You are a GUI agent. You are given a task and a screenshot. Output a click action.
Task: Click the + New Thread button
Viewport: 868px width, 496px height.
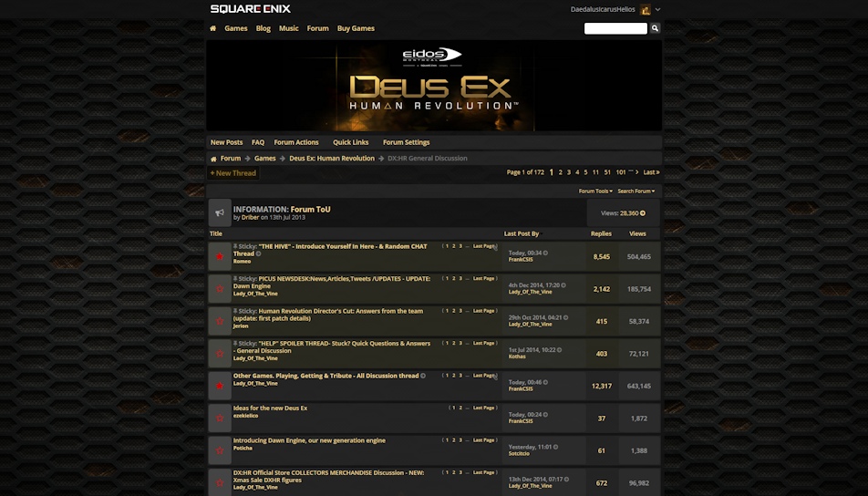click(x=233, y=173)
